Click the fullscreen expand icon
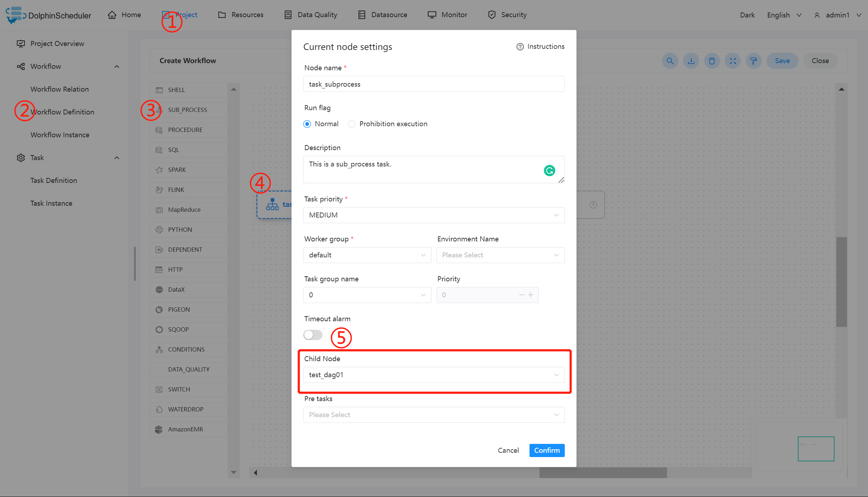This screenshot has height=497, width=868. coord(733,61)
